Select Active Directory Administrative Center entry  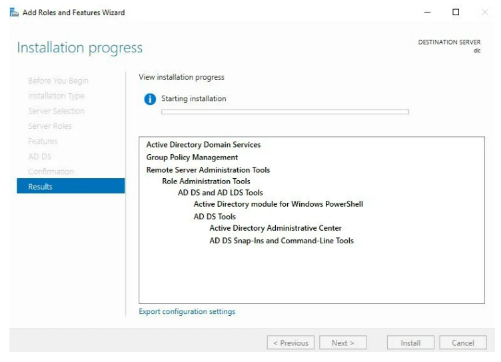tap(275, 228)
